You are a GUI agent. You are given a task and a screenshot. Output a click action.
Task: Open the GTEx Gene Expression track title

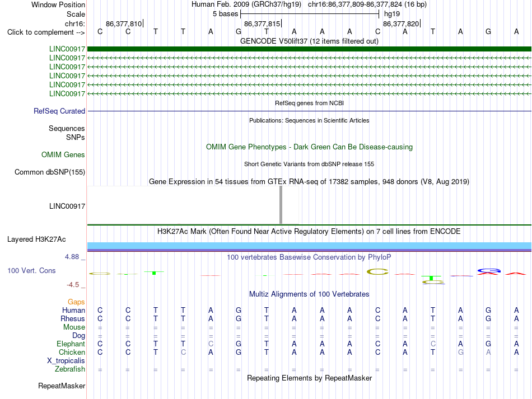coord(309,182)
